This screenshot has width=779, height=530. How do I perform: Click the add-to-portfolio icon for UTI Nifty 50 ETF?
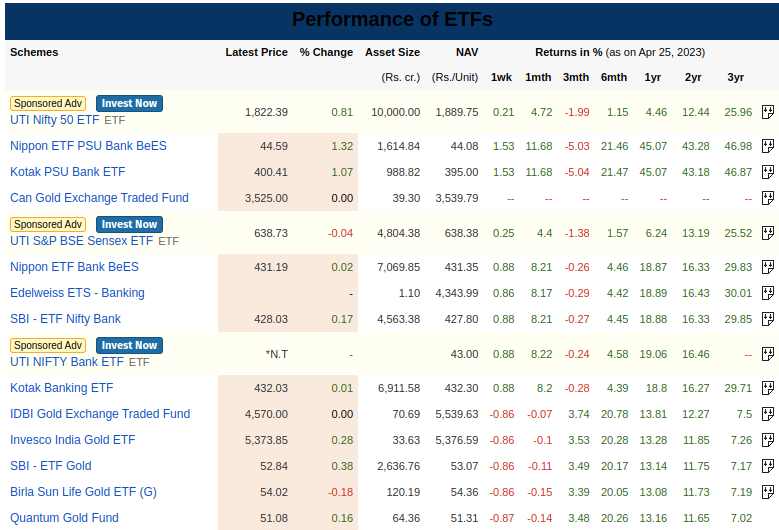pos(768,112)
